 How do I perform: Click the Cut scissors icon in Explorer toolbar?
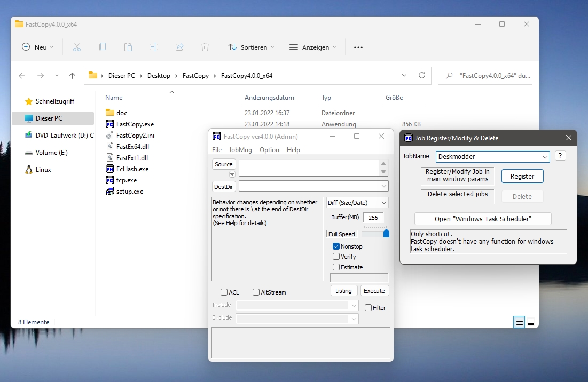(76, 47)
